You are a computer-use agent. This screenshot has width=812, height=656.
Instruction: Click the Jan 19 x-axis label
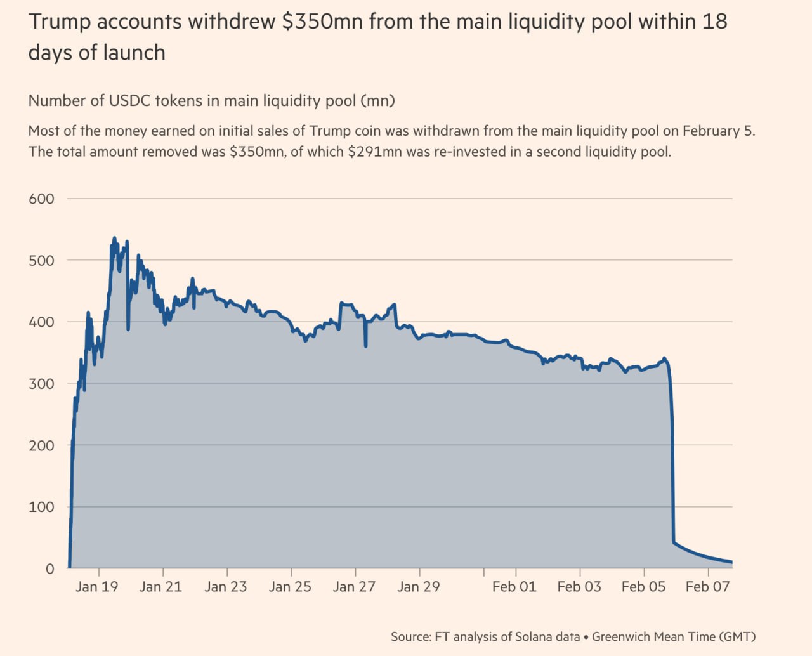coord(96,587)
